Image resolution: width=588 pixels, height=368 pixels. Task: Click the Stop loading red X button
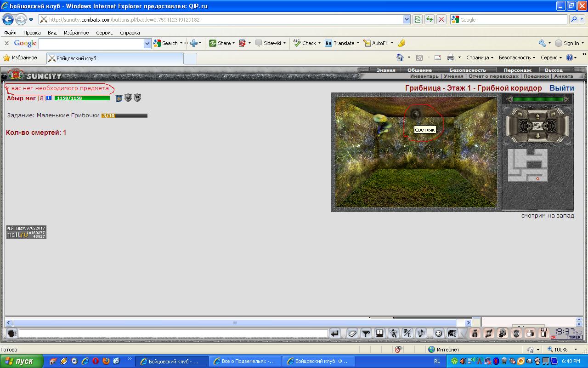pyautogui.click(x=441, y=20)
